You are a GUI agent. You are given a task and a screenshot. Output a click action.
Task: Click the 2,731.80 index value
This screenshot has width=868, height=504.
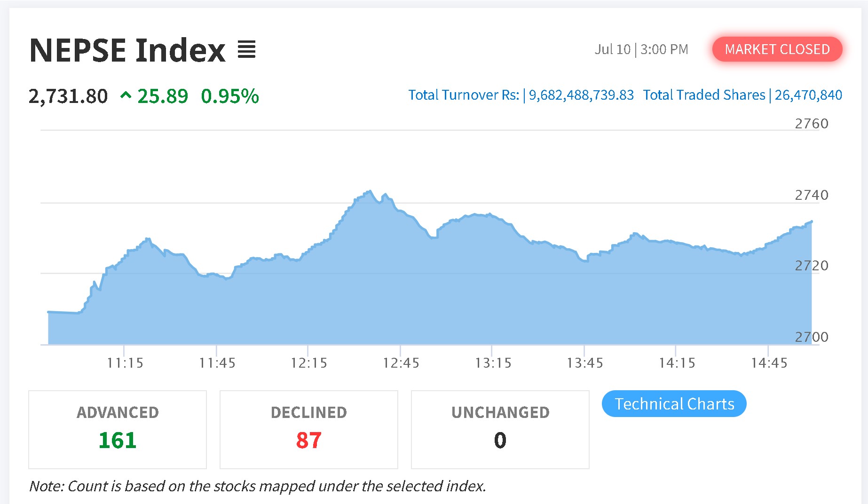(x=68, y=96)
